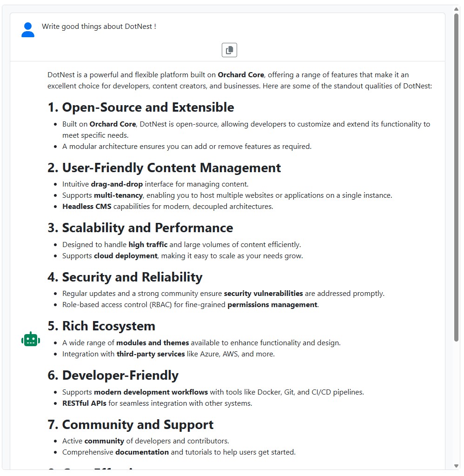Click the heading Security and Reliability
464x476 pixels.
(125, 277)
